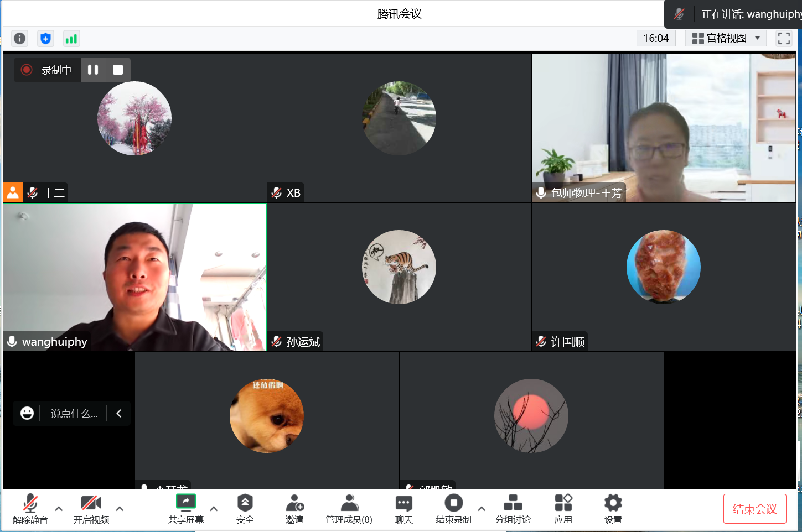
Task: Open the Apps (应用) button
Action: (563, 509)
